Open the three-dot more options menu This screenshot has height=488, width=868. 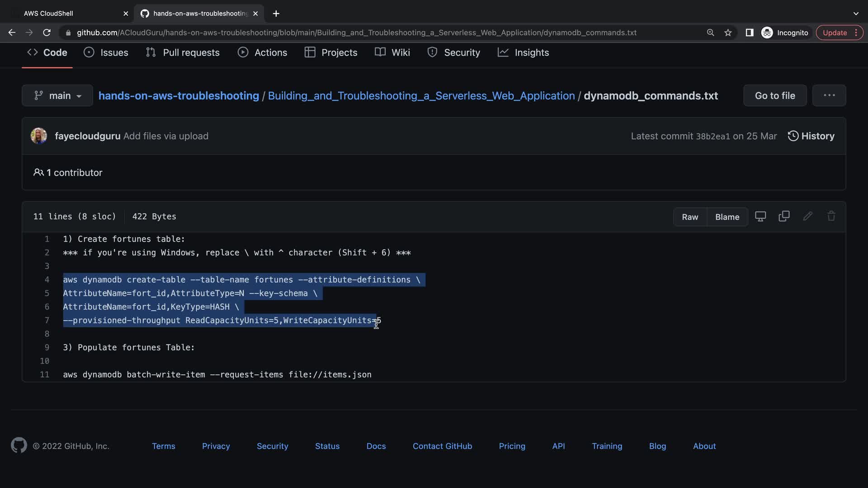(829, 95)
